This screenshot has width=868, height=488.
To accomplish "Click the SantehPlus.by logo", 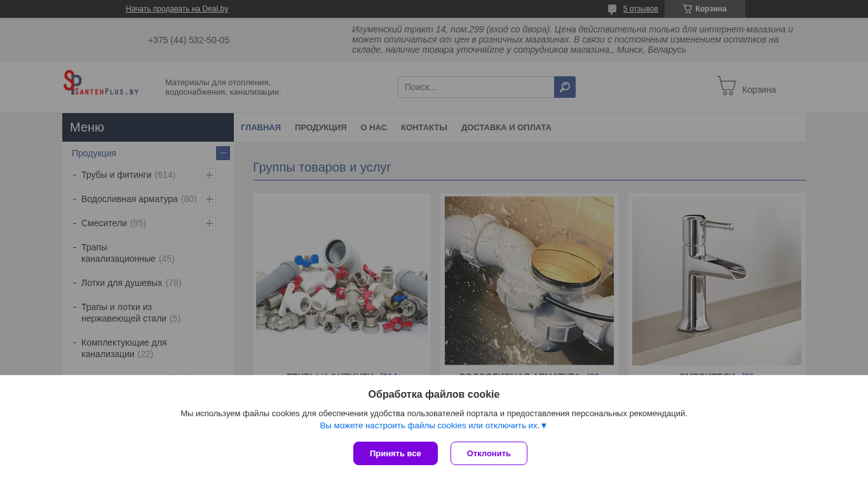I will [101, 83].
